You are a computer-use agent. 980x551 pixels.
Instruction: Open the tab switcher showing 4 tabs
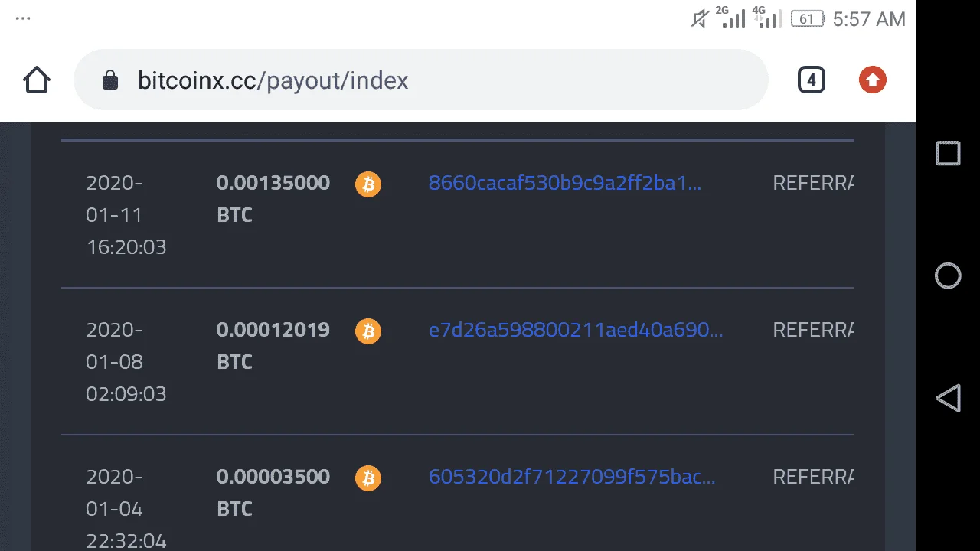(x=812, y=80)
